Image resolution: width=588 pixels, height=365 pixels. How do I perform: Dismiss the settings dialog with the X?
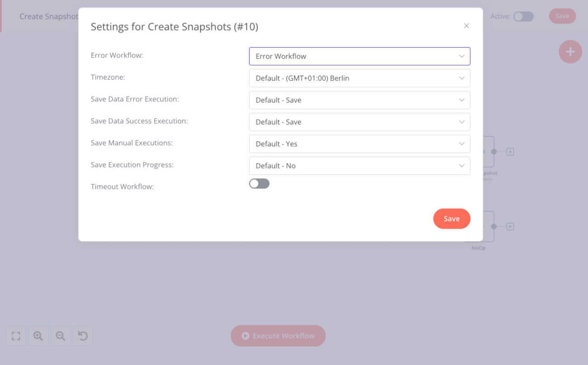pyautogui.click(x=467, y=26)
